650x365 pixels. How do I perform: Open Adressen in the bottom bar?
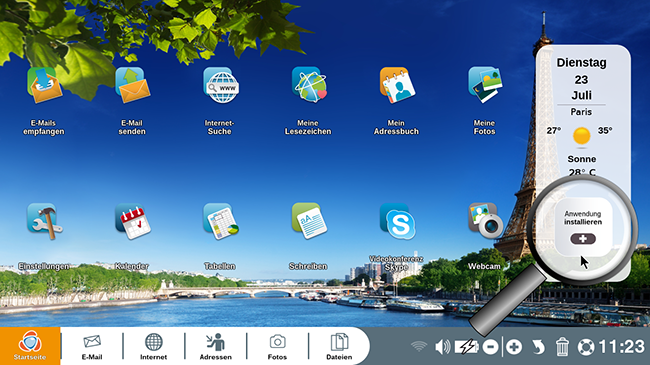[216, 346]
